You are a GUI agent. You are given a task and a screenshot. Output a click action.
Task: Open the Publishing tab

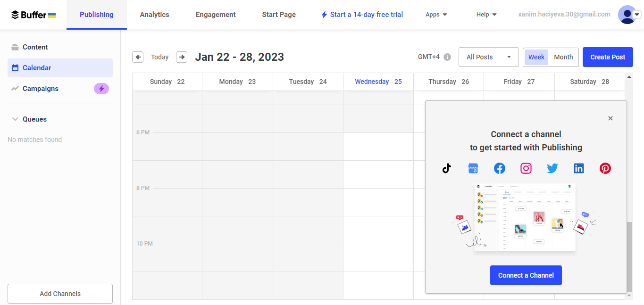tap(97, 15)
